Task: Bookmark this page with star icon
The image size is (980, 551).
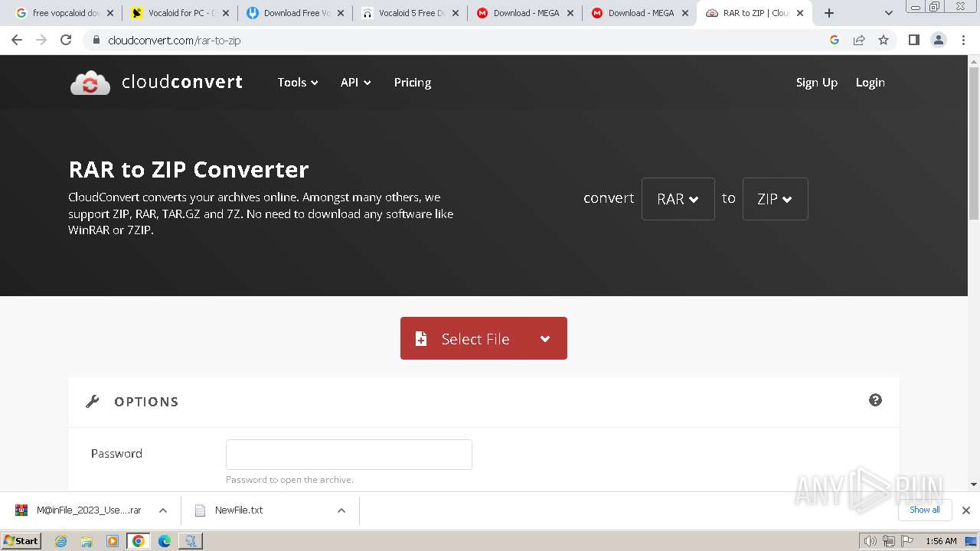Action: tap(884, 40)
